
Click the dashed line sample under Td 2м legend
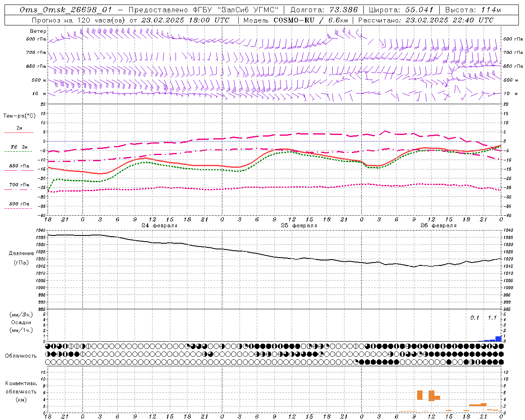(x=18, y=151)
